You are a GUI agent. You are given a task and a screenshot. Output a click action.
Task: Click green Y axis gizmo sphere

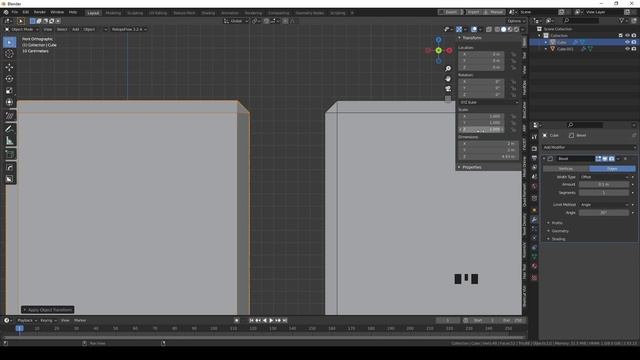click(438, 51)
